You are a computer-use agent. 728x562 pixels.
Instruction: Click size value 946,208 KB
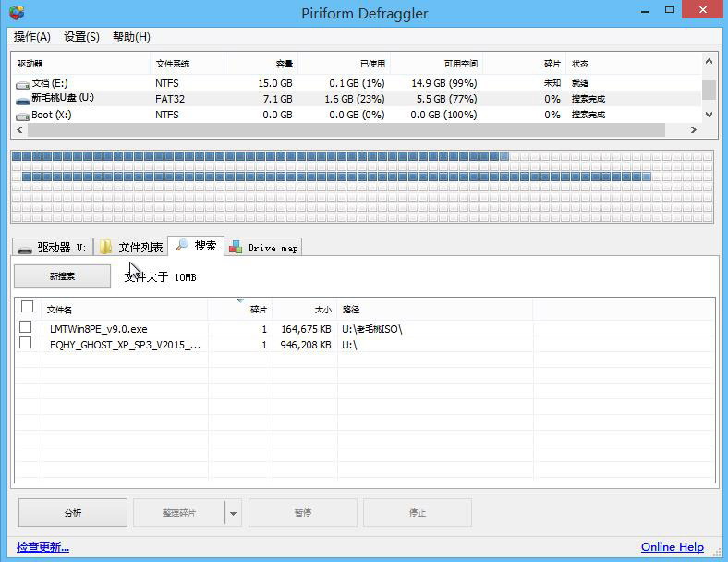[306, 345]
